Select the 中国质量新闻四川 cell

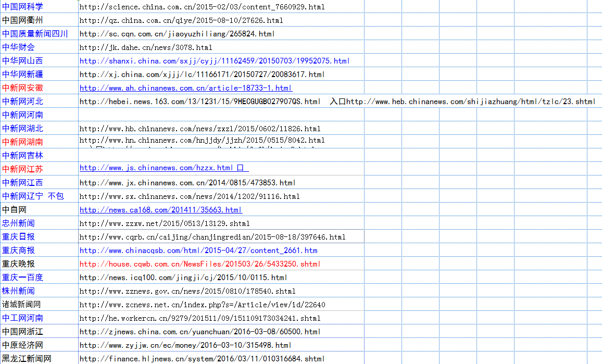(x=39, y=33)
